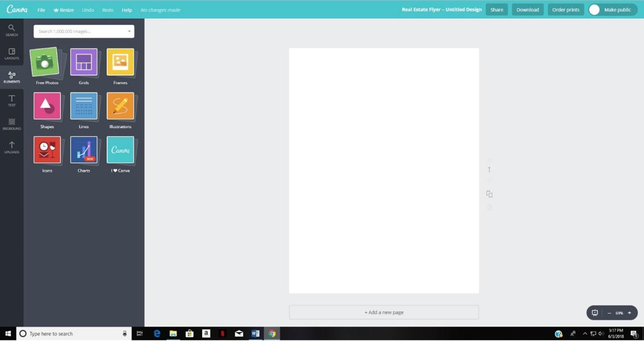Select the Elements sidebar tab
This screenshot has height=341, width=644.
coord(11,77)
